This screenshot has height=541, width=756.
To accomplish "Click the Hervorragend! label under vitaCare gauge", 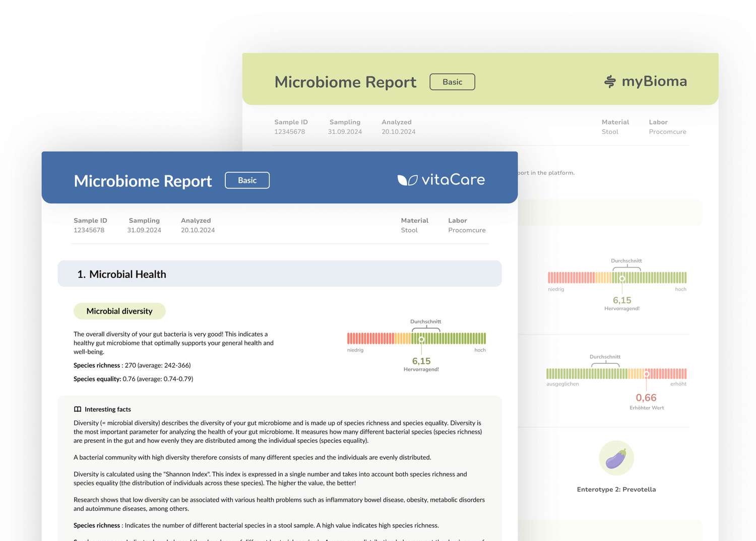I will pos(421,370).
